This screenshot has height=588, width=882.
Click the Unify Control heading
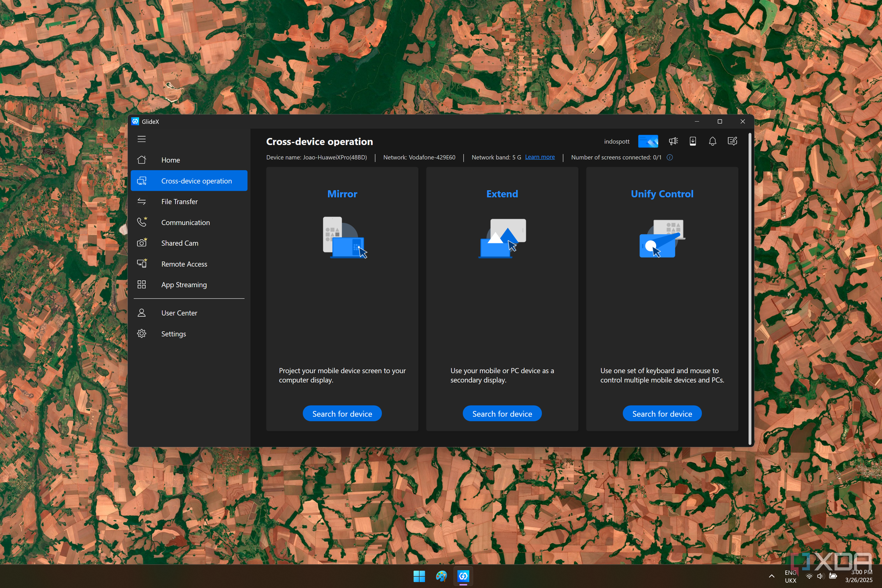tap(662, 194)
